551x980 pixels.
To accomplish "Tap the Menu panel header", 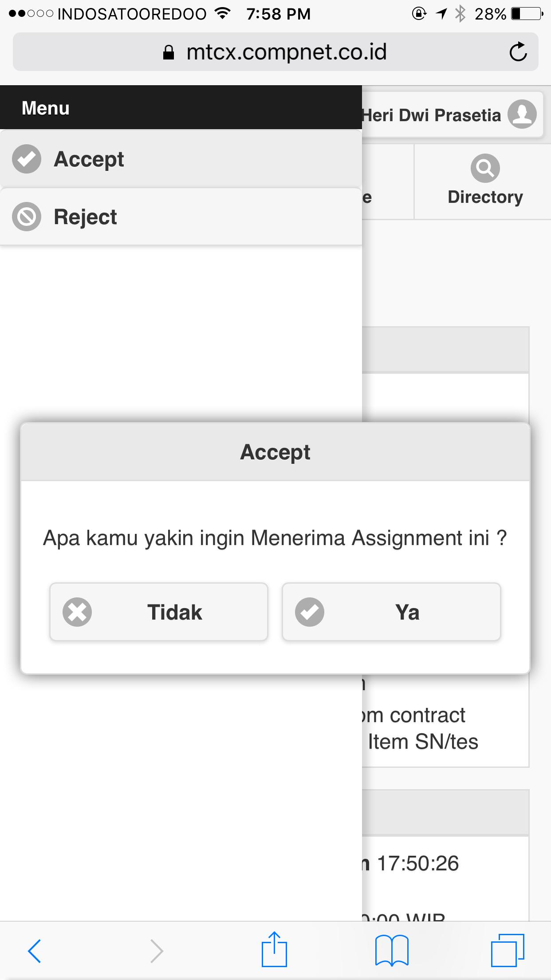I will coord(181,107).
